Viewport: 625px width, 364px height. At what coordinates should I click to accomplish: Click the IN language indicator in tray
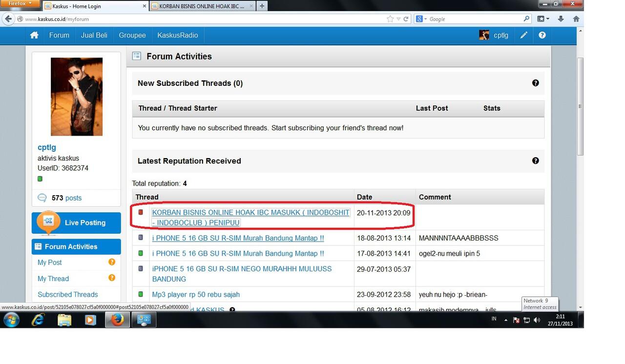click(x=494, y=319)
